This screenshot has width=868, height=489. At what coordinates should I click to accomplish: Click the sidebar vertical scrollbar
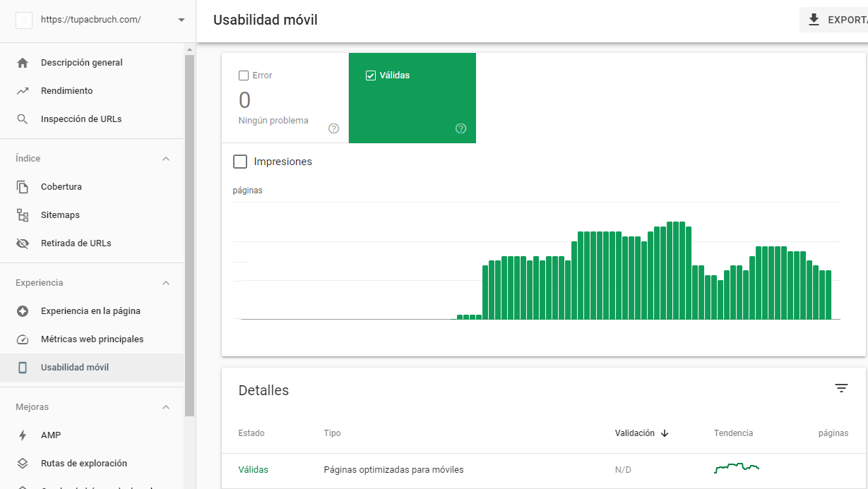(x=189, y=233)
